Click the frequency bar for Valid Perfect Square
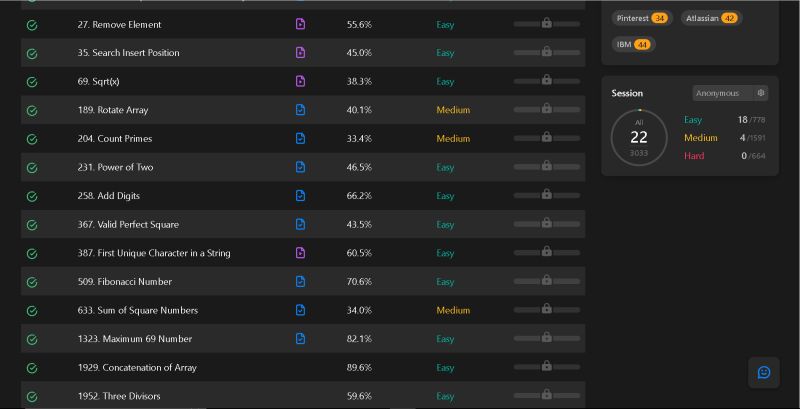Viewport: 800px width, 409px height. click(x=546, y=224)
